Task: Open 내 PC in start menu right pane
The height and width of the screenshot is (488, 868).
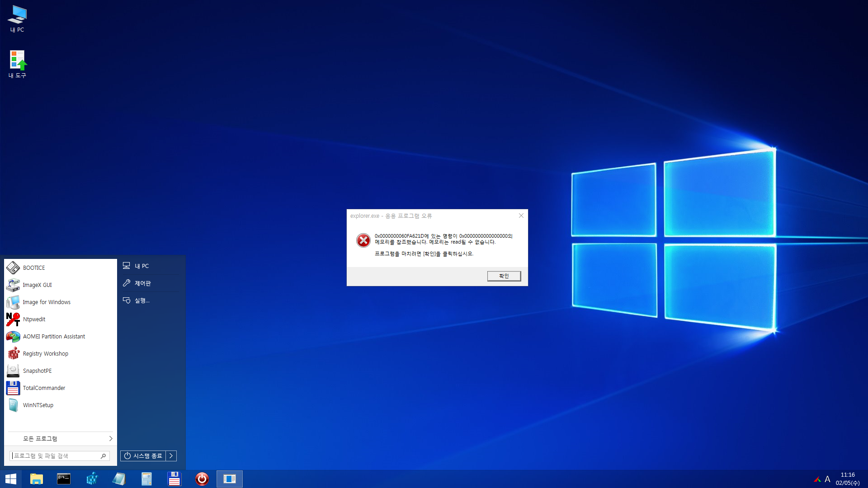Action: (x=151, y=266)
